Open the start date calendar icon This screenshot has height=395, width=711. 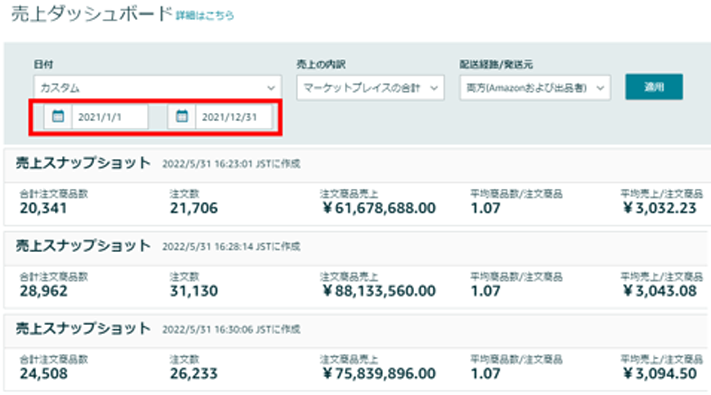[58, 117]
